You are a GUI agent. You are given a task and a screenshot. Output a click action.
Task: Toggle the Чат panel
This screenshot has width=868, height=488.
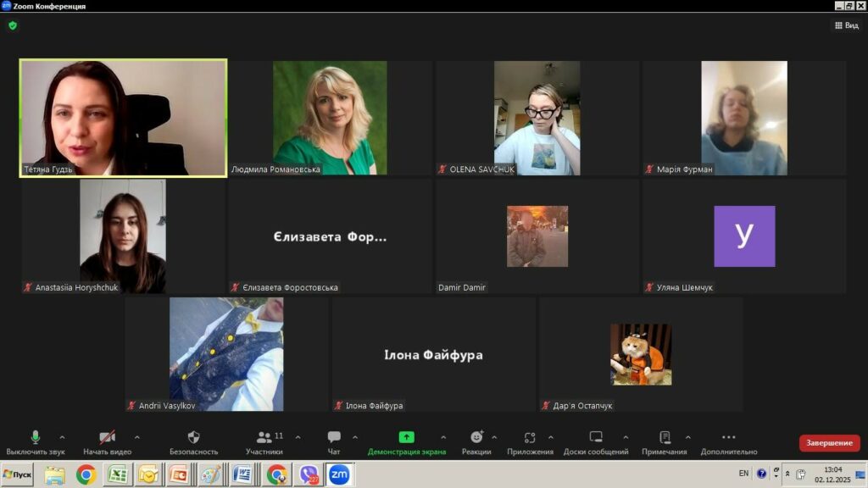pyautogui.click(x=334, y=438)
